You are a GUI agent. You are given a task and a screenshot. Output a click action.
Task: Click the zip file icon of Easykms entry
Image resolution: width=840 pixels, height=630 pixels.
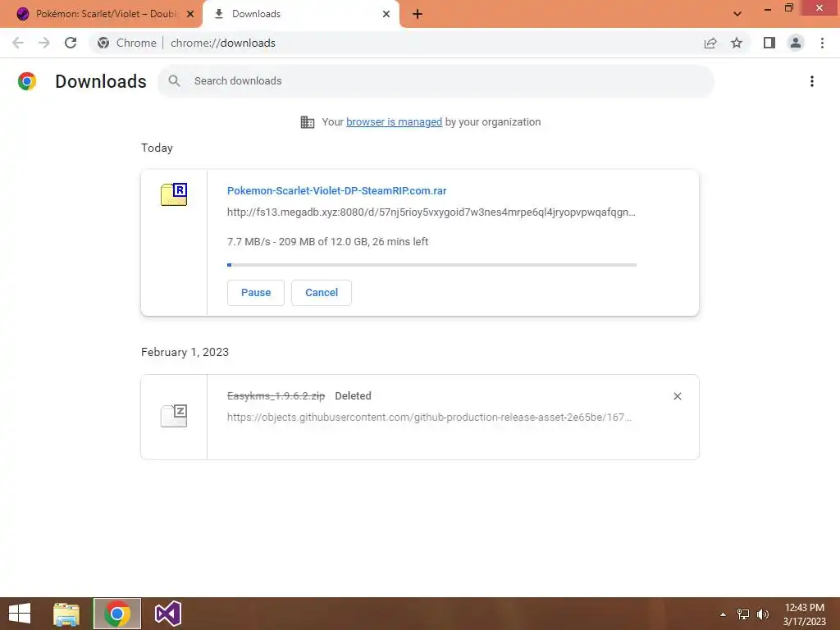pos(174,416)
